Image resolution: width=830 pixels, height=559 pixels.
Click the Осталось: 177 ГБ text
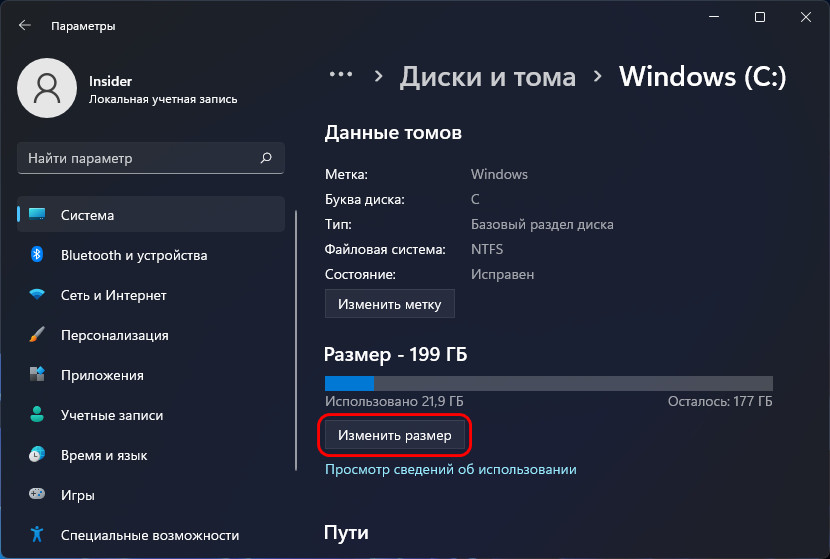coord(720,401)
